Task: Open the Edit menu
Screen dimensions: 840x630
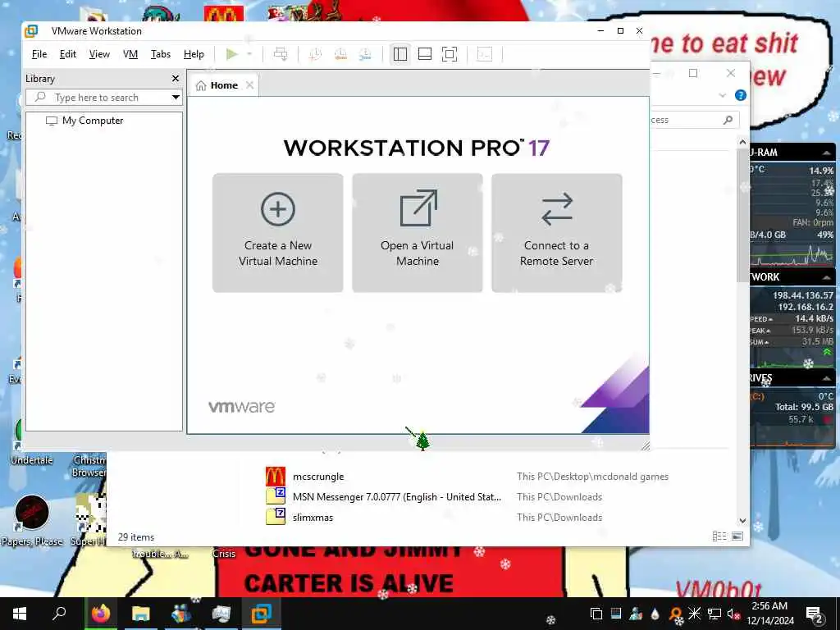Action: pos(67,54)
